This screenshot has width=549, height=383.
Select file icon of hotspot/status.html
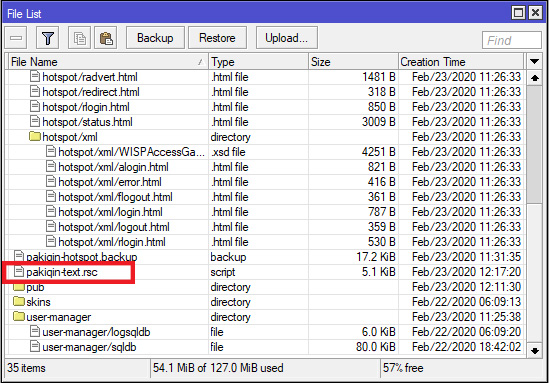(x=35, y=121)
